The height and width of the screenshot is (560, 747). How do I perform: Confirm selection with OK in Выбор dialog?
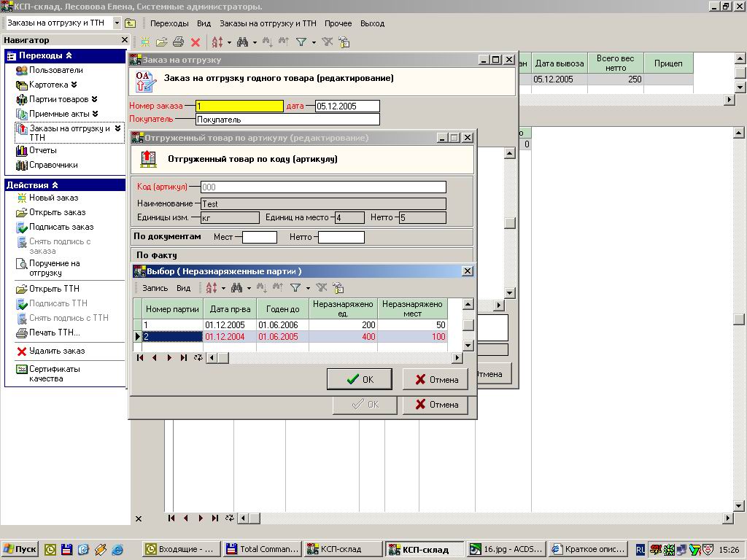[x=360, y=379]
